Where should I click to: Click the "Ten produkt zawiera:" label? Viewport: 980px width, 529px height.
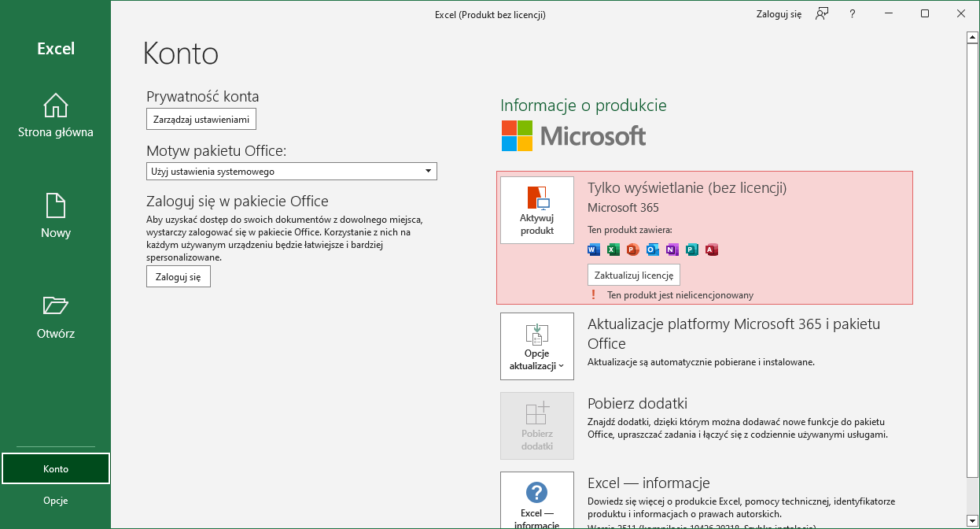click(x=630, y=230)
